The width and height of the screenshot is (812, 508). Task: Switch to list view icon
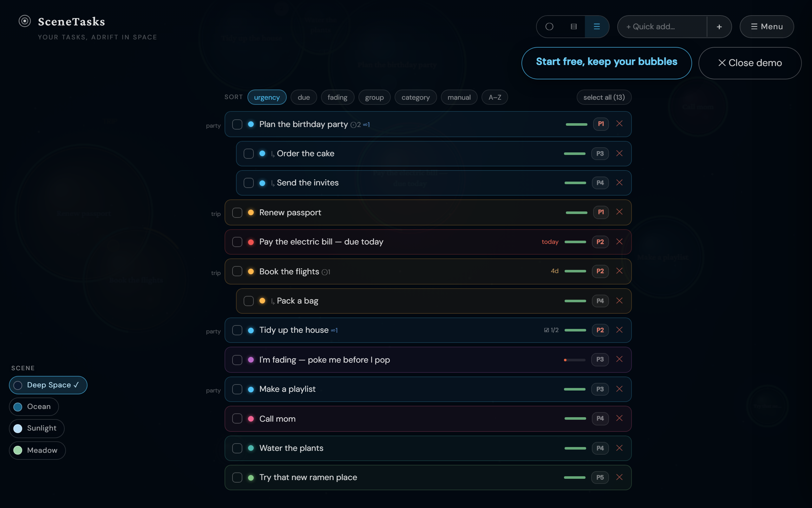(597, 27)
